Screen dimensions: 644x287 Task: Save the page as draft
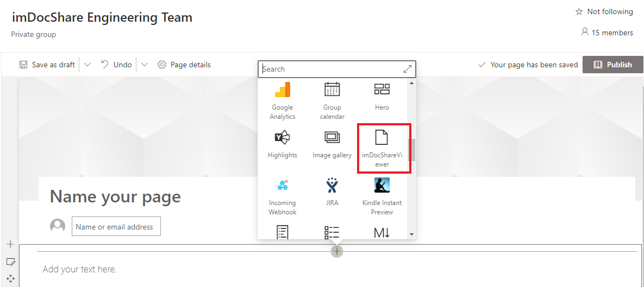tap(47, 65)
